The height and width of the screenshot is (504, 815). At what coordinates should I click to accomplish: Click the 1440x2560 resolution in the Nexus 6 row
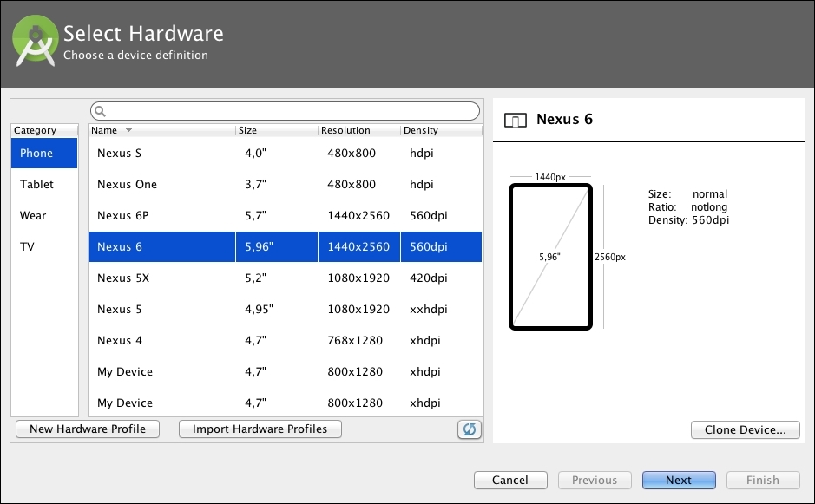358,247
